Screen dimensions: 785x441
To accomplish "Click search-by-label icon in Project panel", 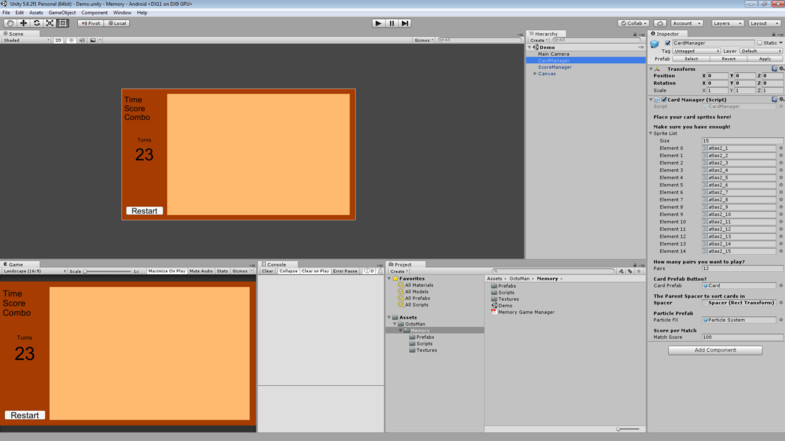I will (x=630, y=271).
